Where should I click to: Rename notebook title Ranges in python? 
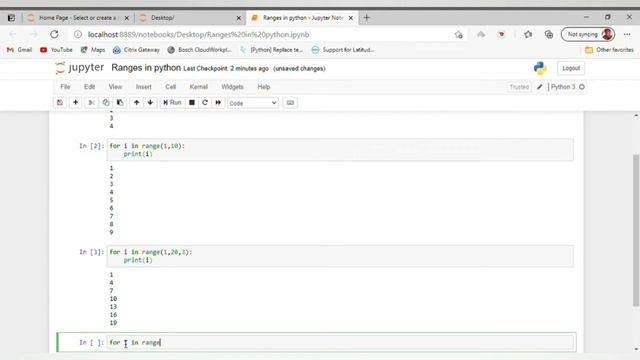point(146,68)
